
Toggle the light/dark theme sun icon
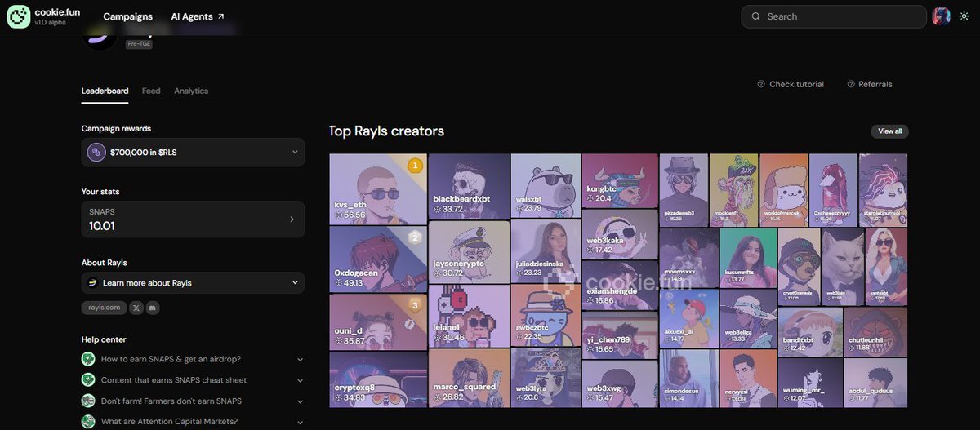[964, 16]
